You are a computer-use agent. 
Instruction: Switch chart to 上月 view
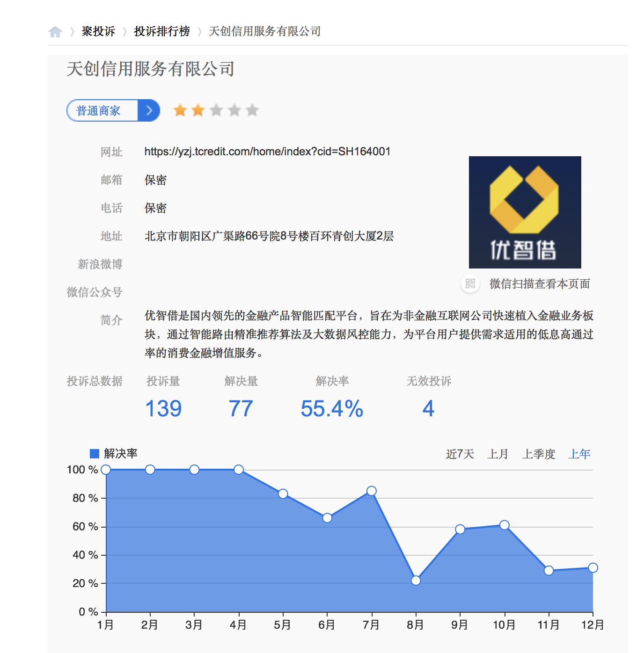coord(498,453)
